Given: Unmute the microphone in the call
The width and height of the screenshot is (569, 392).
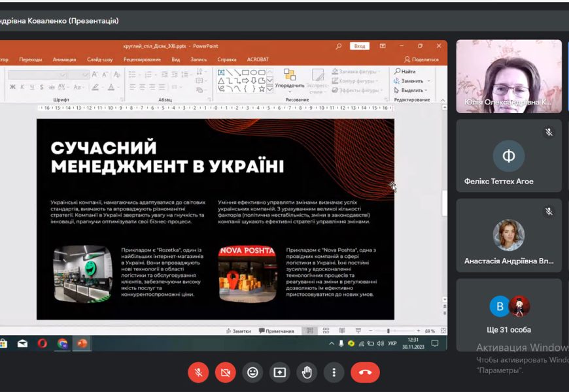Looking at the screenshot, I should coord(198,372).
